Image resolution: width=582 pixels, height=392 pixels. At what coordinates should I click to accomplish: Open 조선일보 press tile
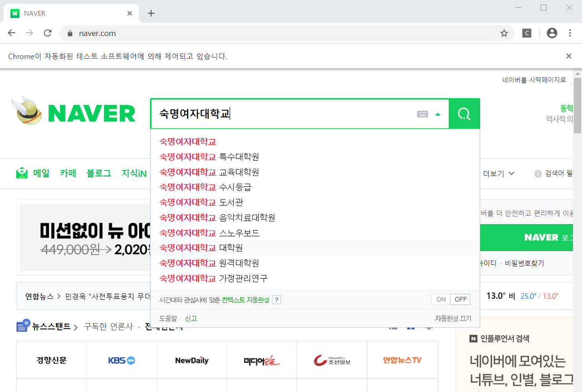(x=332, y=360)
